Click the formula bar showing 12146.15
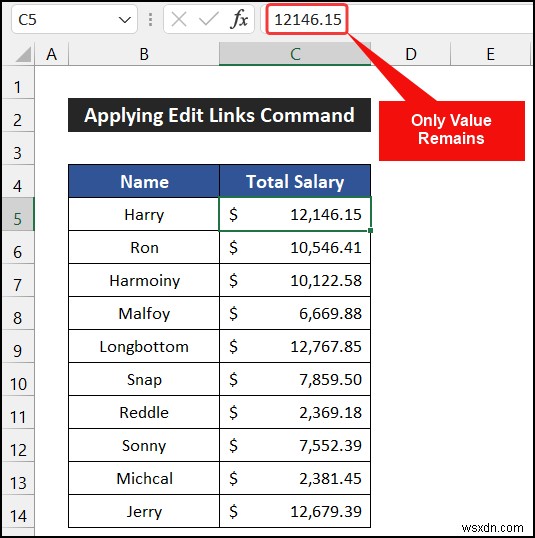Image resolution: width=535 pixels, height=538 pixels. point(398,20)
